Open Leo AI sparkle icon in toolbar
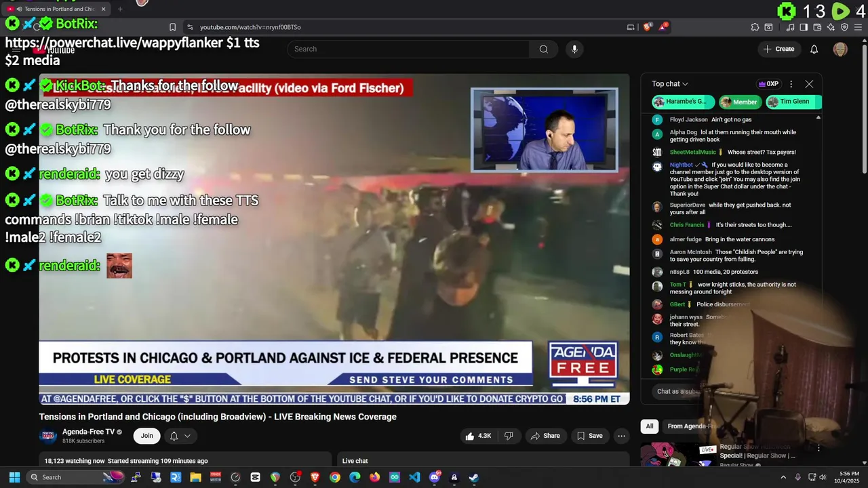 (x=831, y=27)
